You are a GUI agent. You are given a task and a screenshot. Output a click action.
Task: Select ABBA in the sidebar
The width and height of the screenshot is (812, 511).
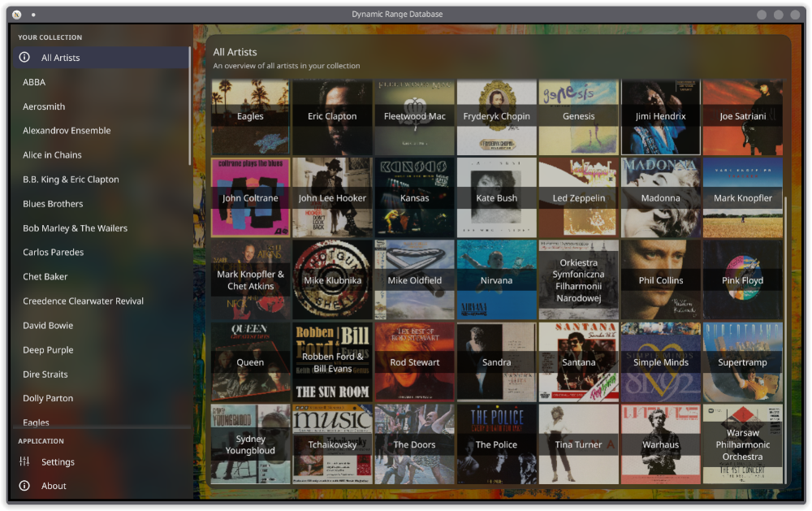point(101,82)
